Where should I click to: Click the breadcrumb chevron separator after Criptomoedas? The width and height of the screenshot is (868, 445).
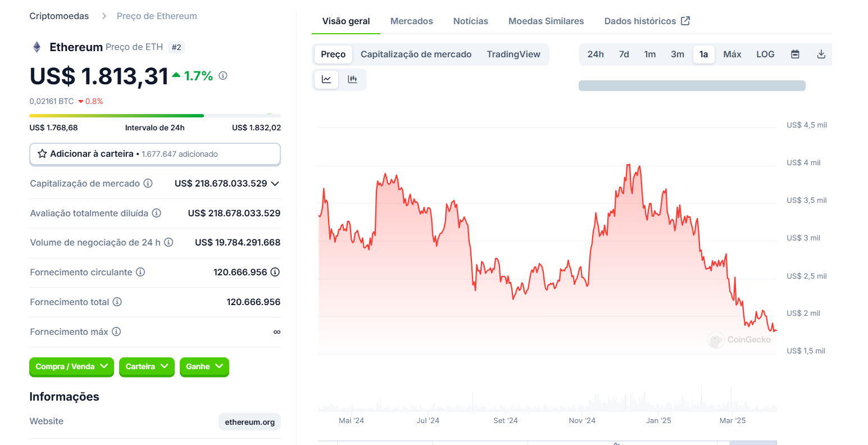coord(104,16)
